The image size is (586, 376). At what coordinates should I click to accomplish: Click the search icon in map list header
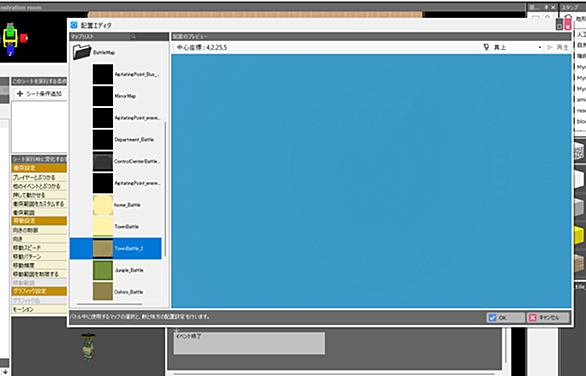click(133, 36)
